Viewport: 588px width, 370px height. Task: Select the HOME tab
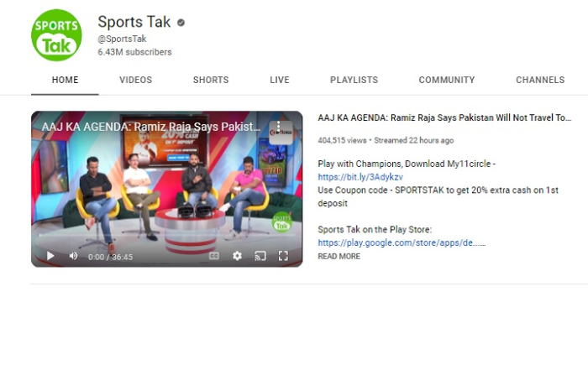(x=65, y=80)
